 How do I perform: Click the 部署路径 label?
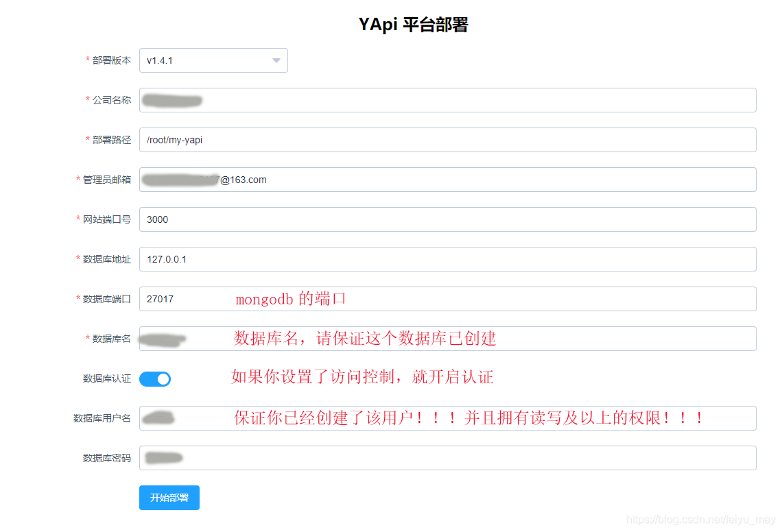[x=112, y=140]
